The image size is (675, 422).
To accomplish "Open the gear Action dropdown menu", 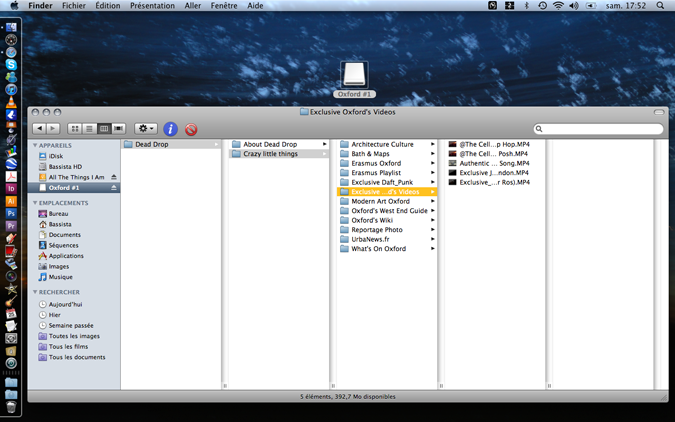I will [146, 129].
